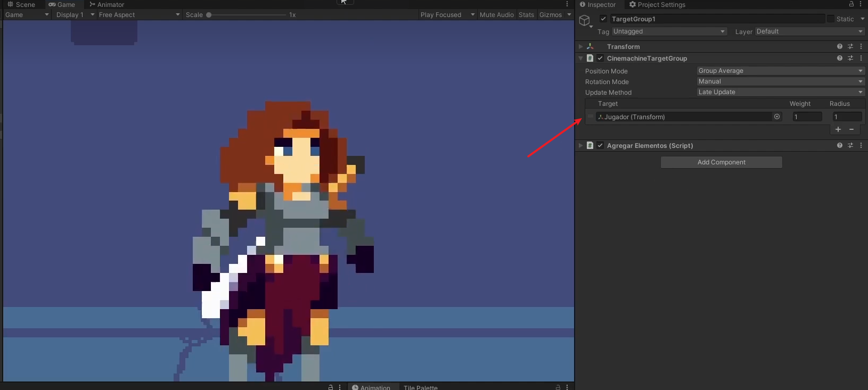
Task: Open the Game view mode dropdown
Action: tap(27, 15)
